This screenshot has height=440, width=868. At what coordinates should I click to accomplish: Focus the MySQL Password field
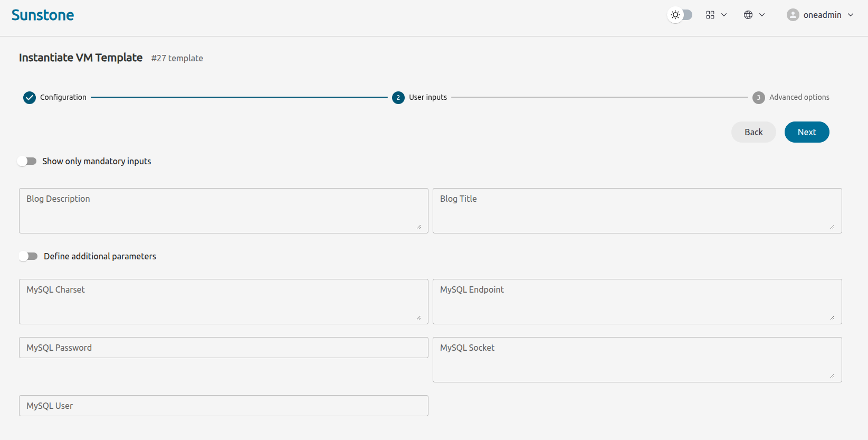point(223,348)
